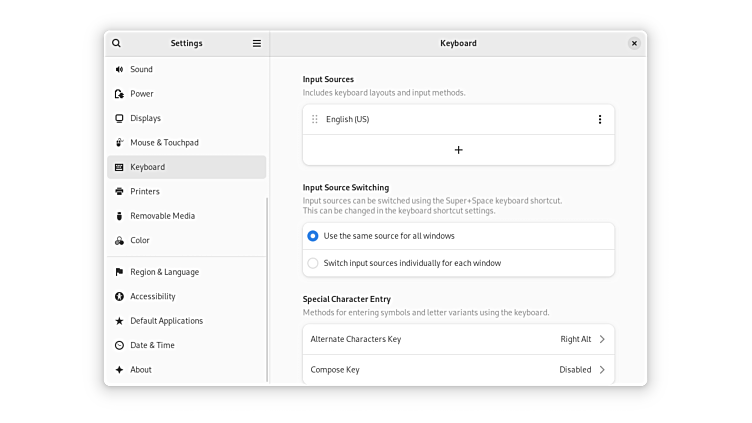The image size is (752, 423).
Task: Select Use the same source for all windows
Action: tap(313, 236)
